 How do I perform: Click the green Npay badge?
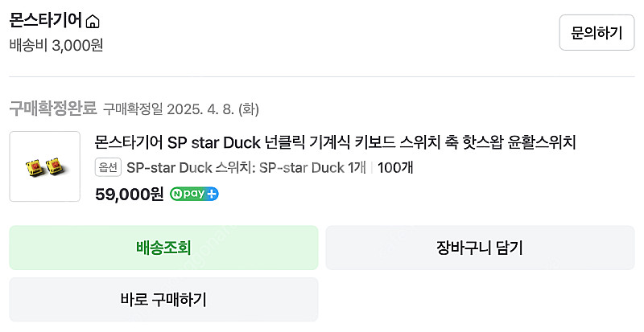coord(188,194)
